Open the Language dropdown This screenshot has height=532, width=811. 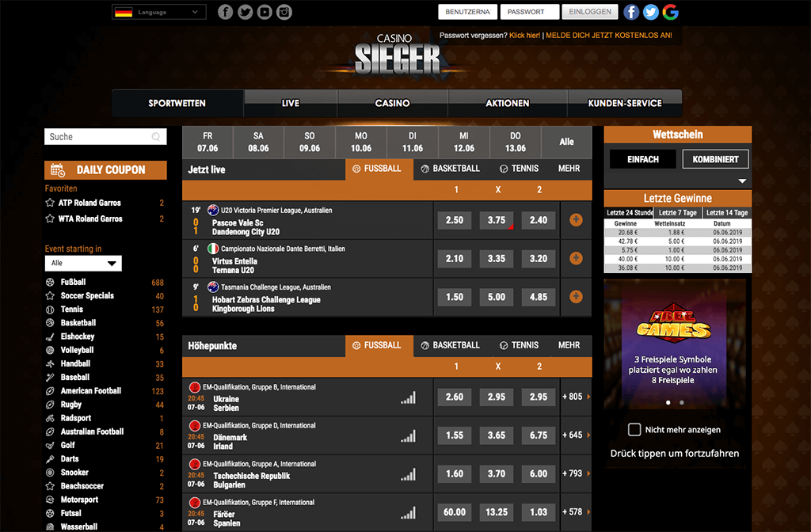click(158, 12)
